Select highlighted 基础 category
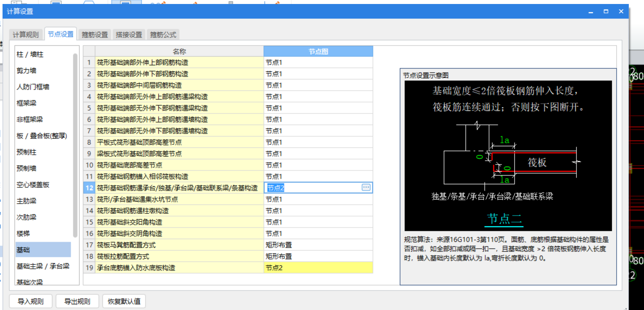Viewport: 644px width, 310px height. [x=43, y=250]
